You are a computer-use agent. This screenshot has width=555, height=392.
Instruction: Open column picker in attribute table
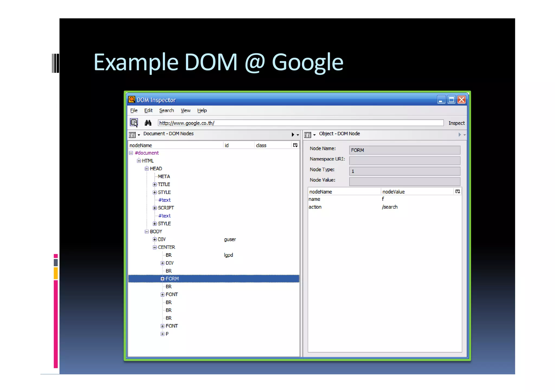(458, 192)
